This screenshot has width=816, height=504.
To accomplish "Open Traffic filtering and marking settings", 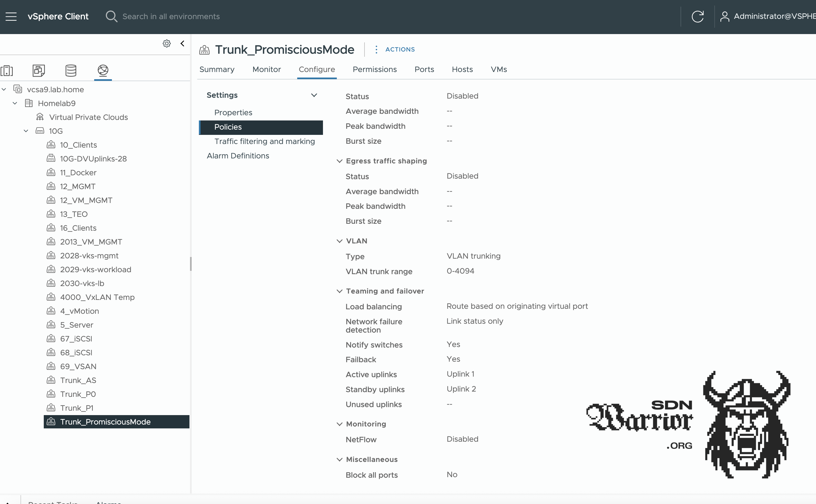I will tap(264, 141).
